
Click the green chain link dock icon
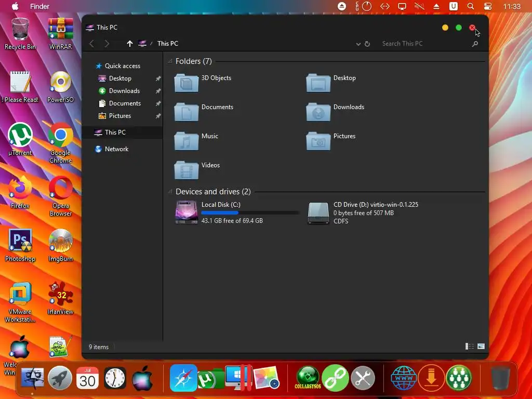point(335,378)
